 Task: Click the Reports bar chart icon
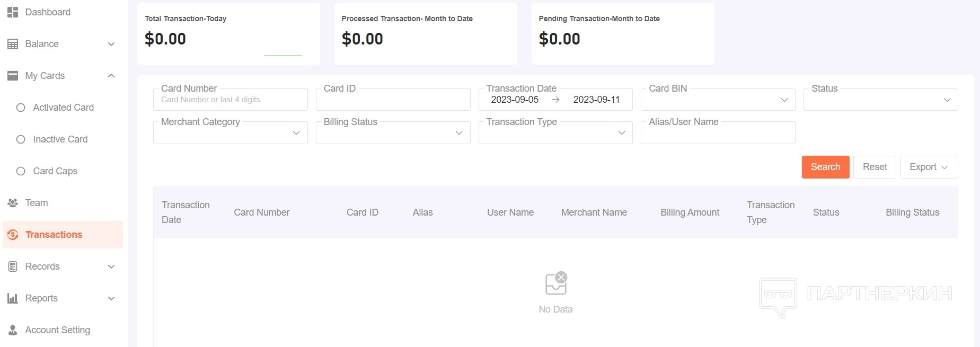13,298
